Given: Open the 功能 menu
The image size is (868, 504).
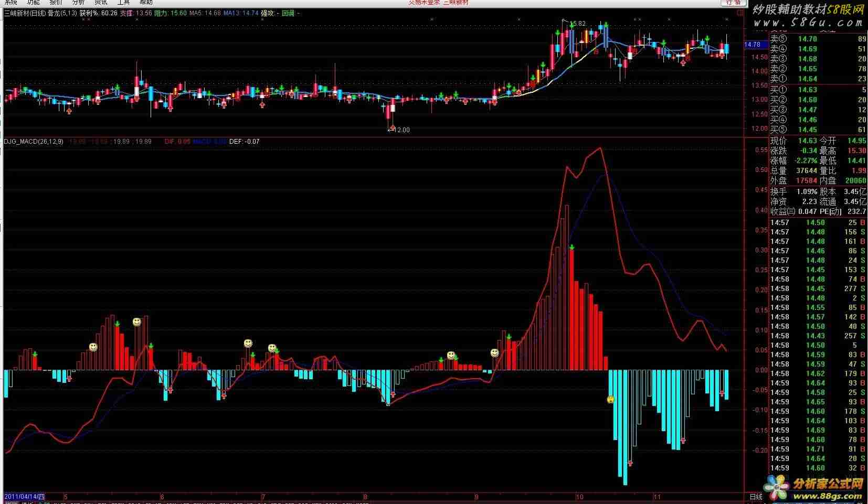Looking at the screenshot, I should point(33,3).
